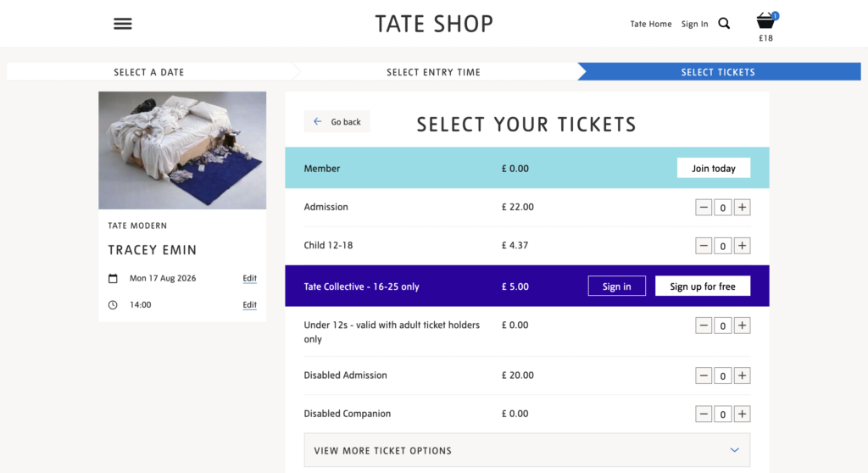The image size is (868, 473).
Task: Reduce Disabled Admission ticket count
Action: click(704, 376)
